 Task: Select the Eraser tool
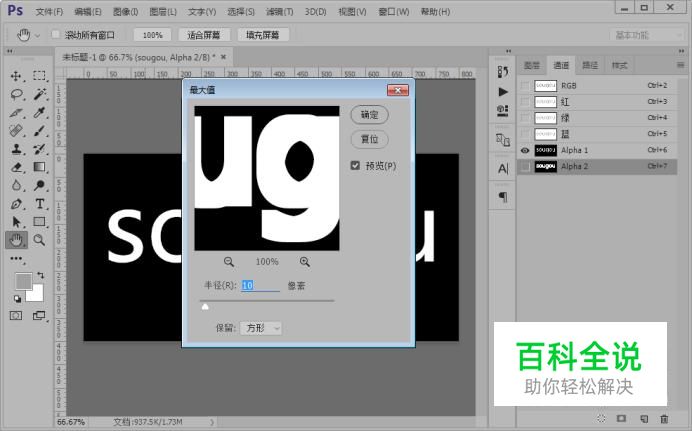click(16, 167)
